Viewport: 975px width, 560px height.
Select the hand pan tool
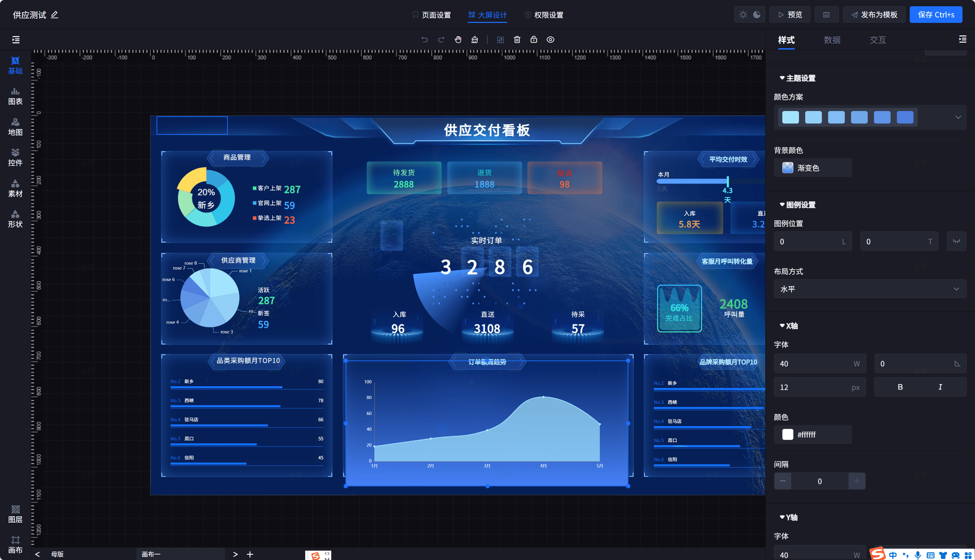point(458,40)
